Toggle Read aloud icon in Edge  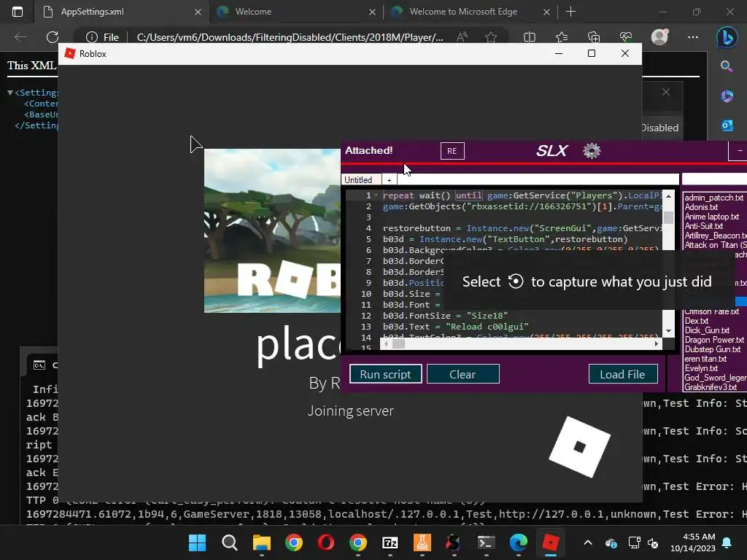pos(462,36)
